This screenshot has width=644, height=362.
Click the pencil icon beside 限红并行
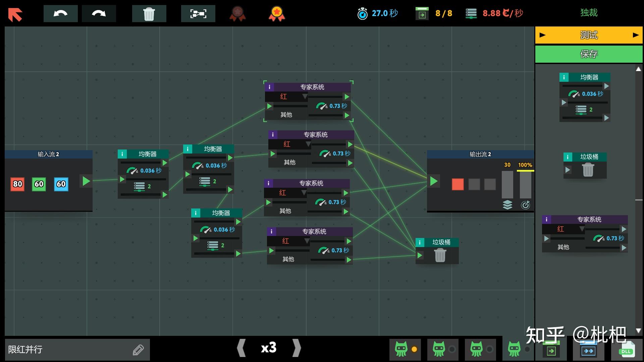[139, 350]
